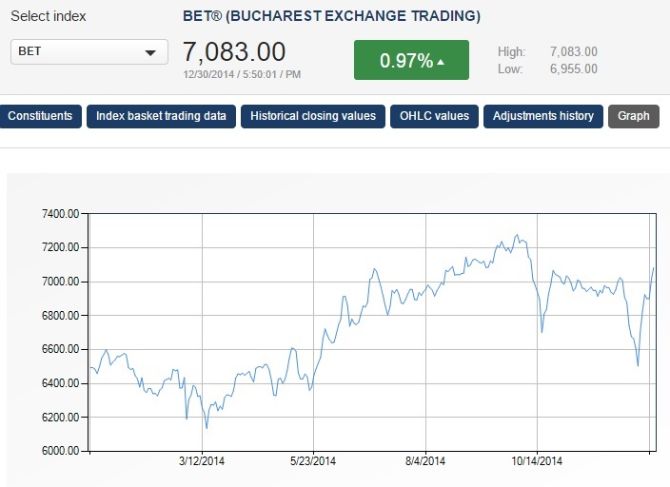This screenshot has height=487, width=670.
Task: Open the Constituents tab
Action: pos(40,116)
